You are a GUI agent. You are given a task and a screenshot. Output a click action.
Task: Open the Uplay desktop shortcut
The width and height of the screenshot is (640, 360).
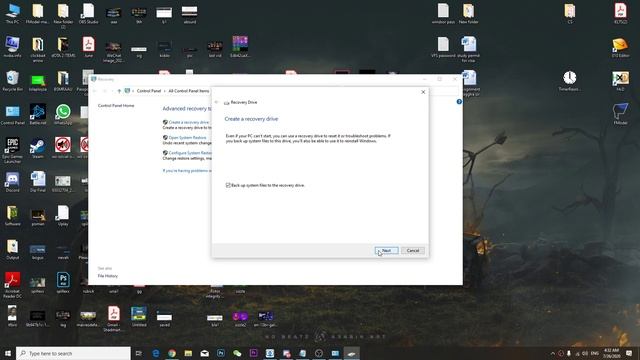(63, 216)
